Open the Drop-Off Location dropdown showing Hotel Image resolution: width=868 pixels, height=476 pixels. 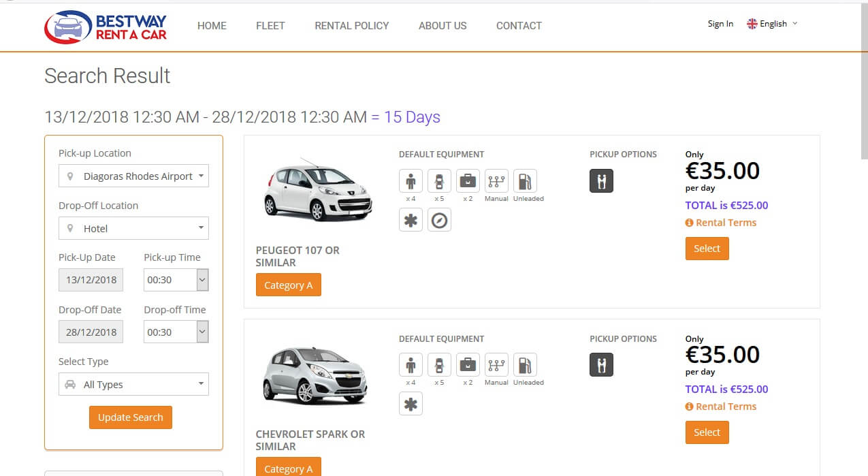point(133,228)
